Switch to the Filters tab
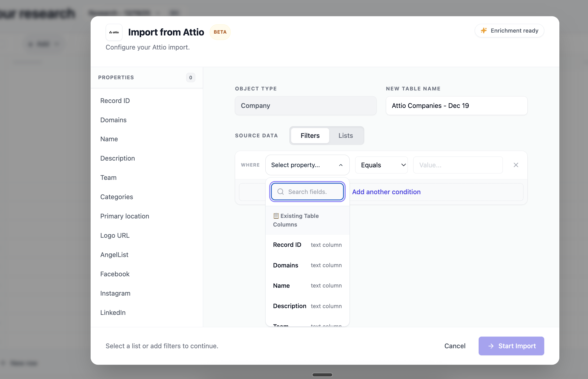 point(310,136)
